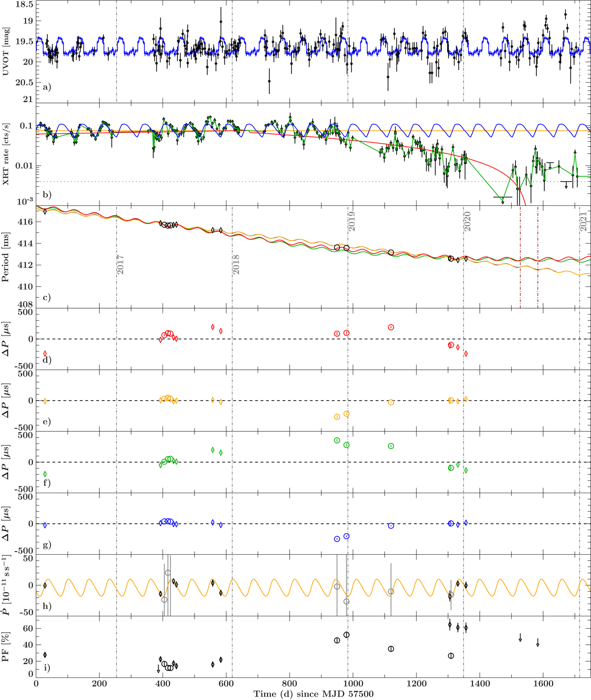
Task: Select the leftmost orange diamond in panel e
Action: click(x=45, y=401)
